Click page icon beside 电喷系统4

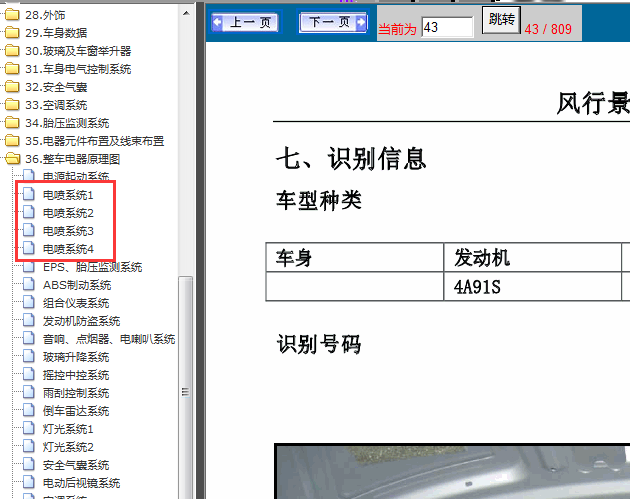coord(29,248)
